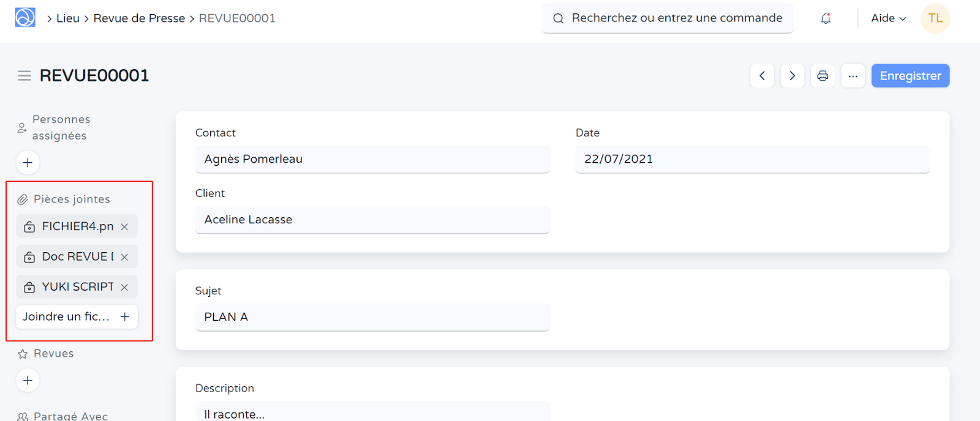980x421 pixels.
Task: Open the three-dots more options menu
Action: click(x=853, y=76)
